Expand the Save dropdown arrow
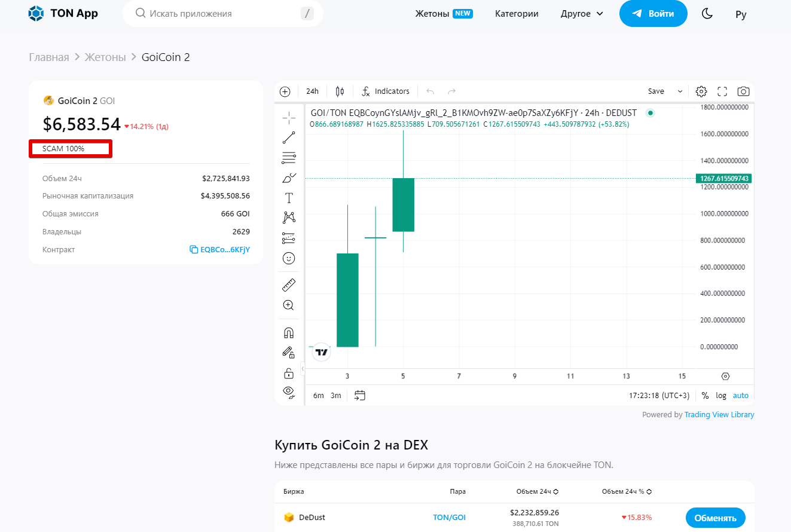 (680, 91)
